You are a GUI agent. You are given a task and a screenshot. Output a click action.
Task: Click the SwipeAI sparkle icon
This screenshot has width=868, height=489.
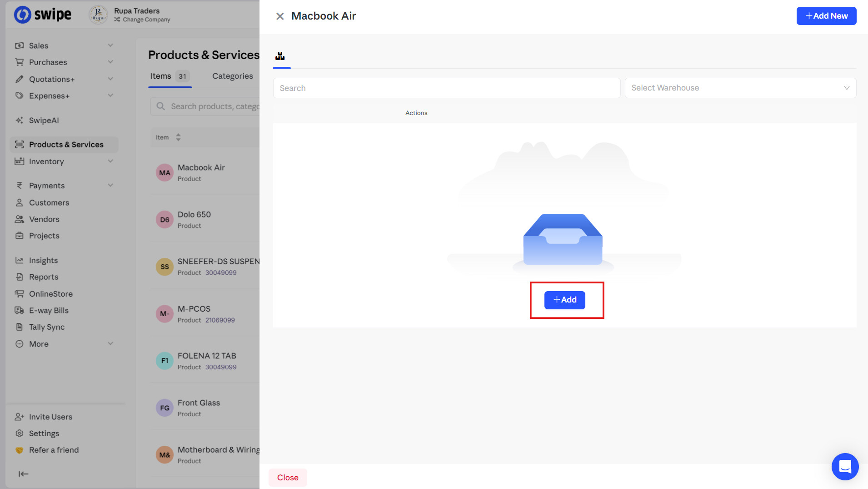pos(19,120)
